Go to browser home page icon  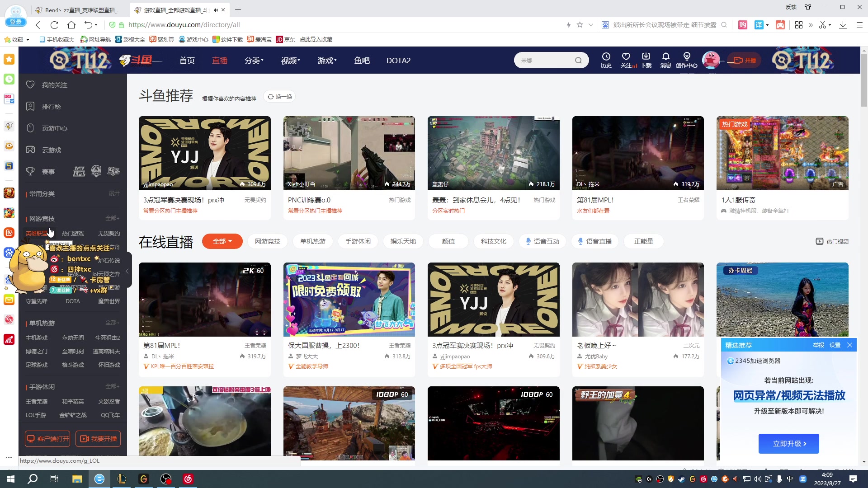(x=71, y=25)
